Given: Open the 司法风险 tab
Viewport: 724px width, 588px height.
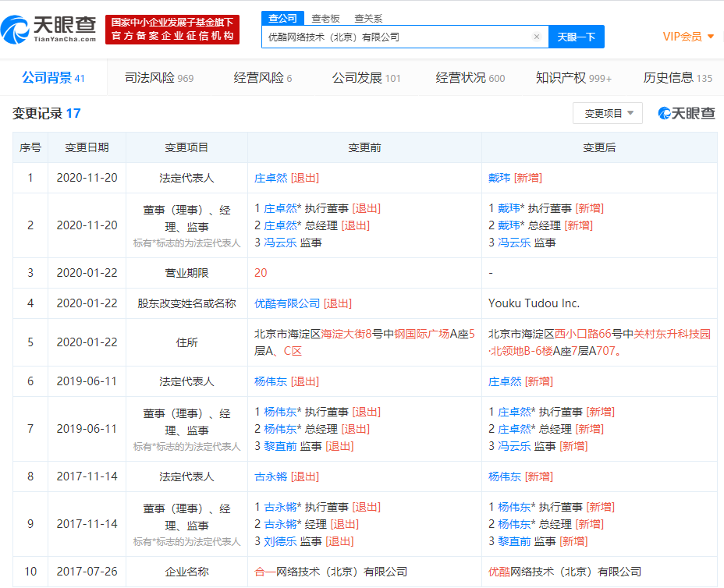Looking at the screenshot, I should 159,78.
